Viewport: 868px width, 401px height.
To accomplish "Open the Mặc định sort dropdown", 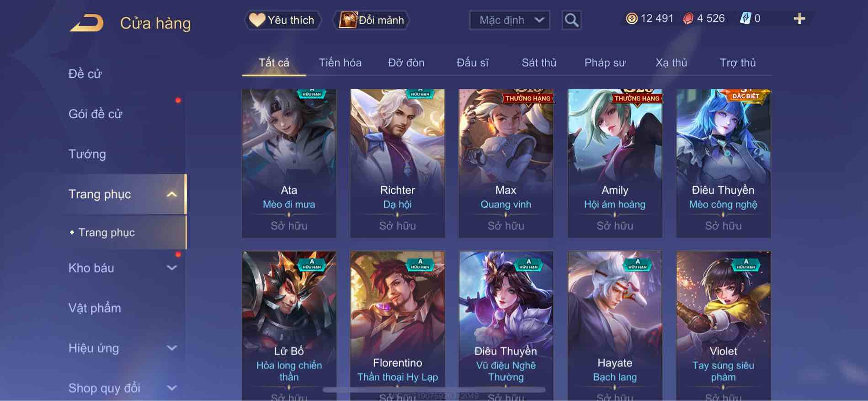I will click(x=510, y=20).
